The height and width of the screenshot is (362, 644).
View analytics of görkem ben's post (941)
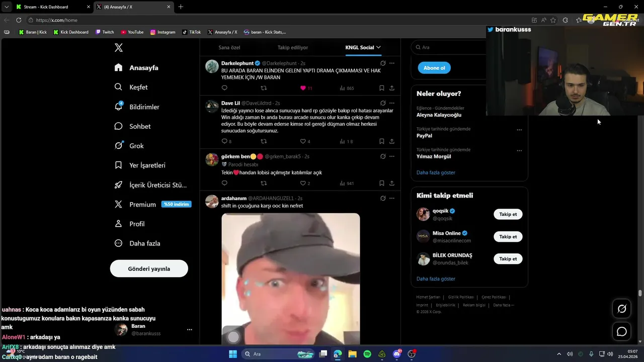(347, 184)
